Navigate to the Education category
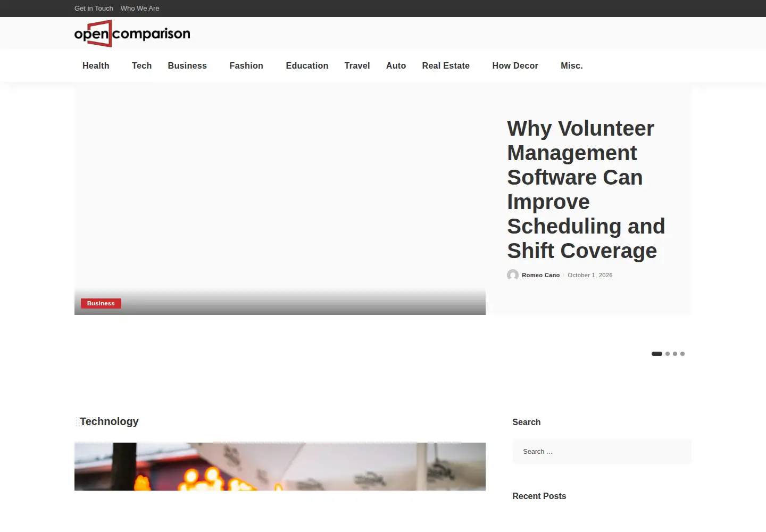 (x=307, y=65)
